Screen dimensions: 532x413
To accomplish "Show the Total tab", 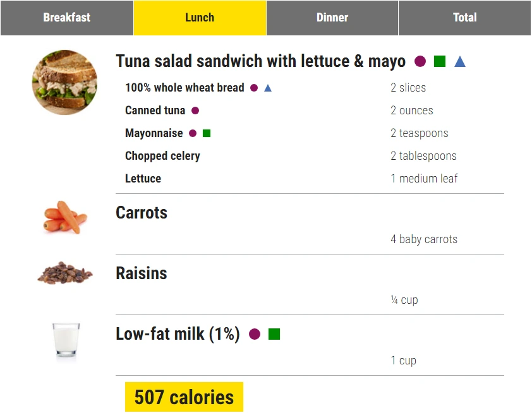I will click(x=465, y=18).
